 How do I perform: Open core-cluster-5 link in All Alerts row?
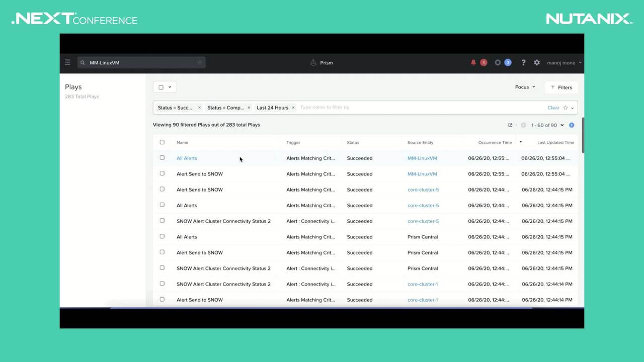click(x=423, y=205)
